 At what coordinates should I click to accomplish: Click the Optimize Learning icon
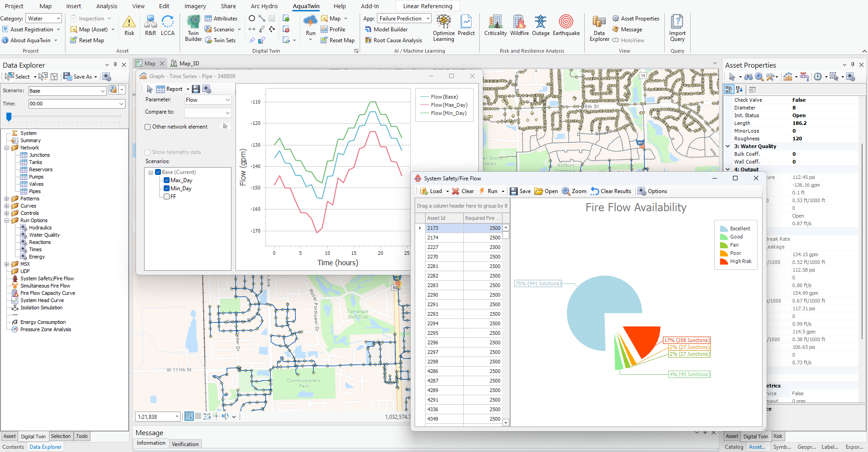click(x=444, y=28)
